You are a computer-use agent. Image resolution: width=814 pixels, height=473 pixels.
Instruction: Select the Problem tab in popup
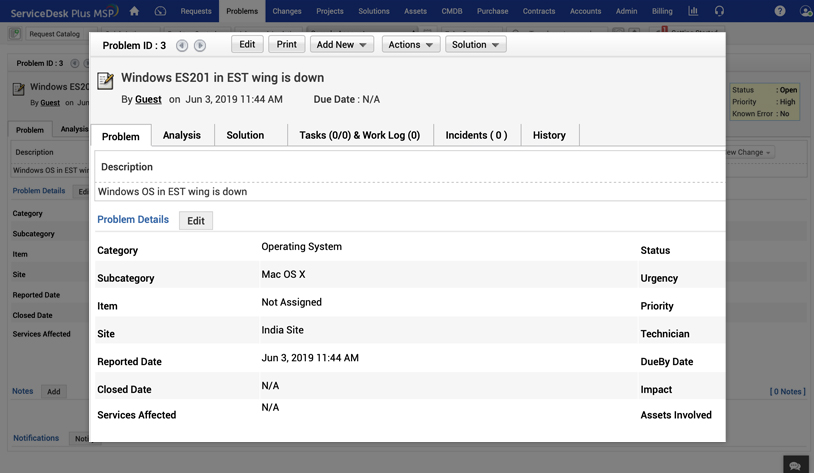click(120, 136)
